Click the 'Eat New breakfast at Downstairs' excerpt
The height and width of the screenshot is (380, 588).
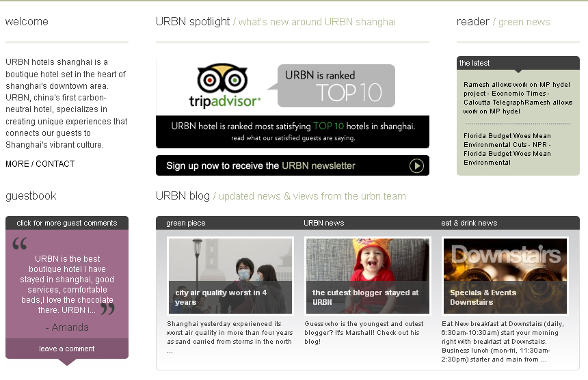[x=503, y=342]
